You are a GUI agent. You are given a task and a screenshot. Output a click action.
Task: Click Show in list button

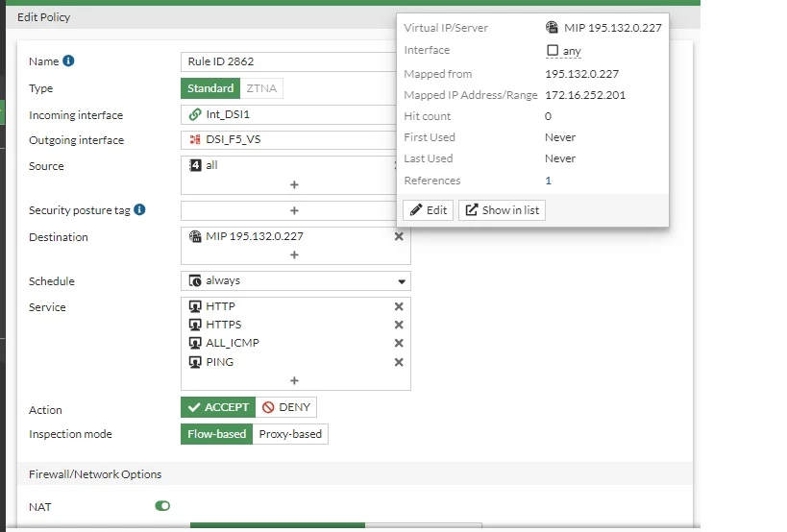click(x=502, y=210)
